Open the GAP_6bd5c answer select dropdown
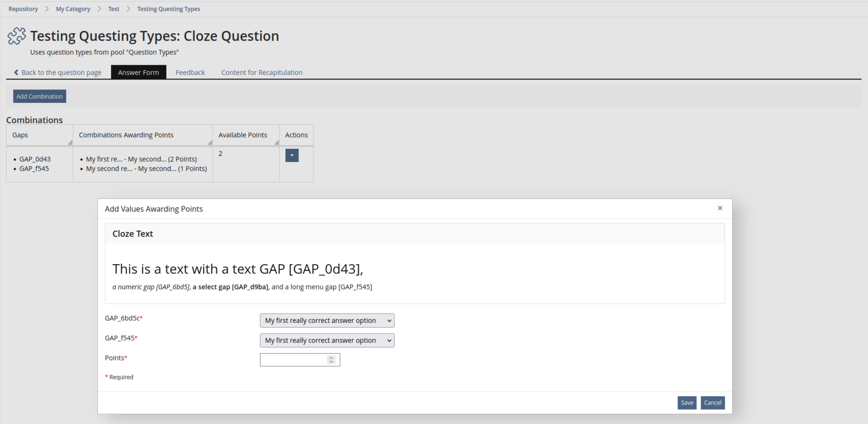This screenshot has height=424, width=868. [x=327, y=321]
